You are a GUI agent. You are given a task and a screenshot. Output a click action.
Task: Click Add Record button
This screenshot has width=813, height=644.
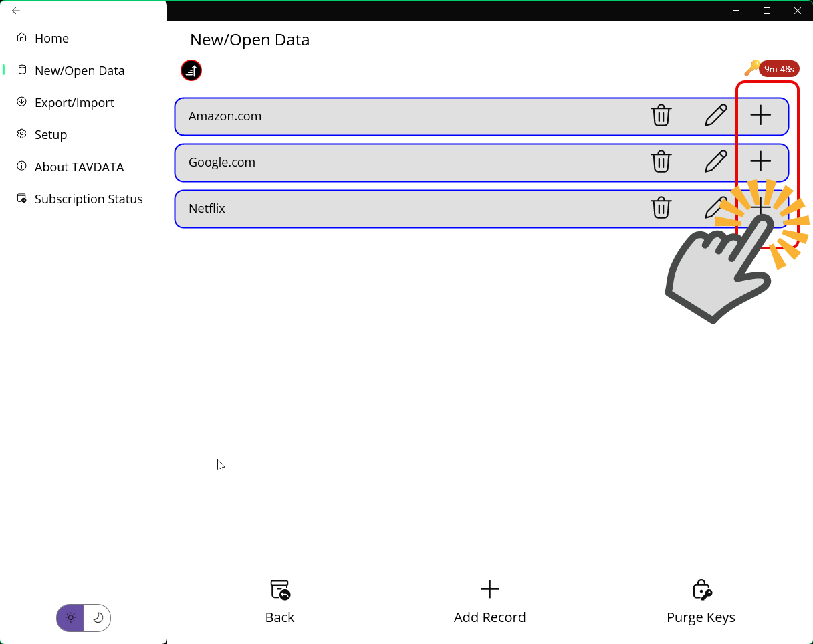click(489, 602)
